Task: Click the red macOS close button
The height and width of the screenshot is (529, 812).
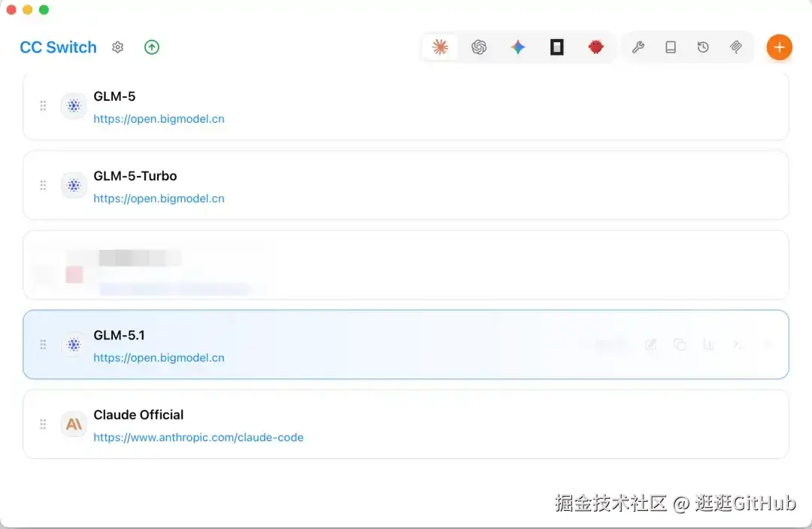Action: pyautogui.click(x=11, y=10)
